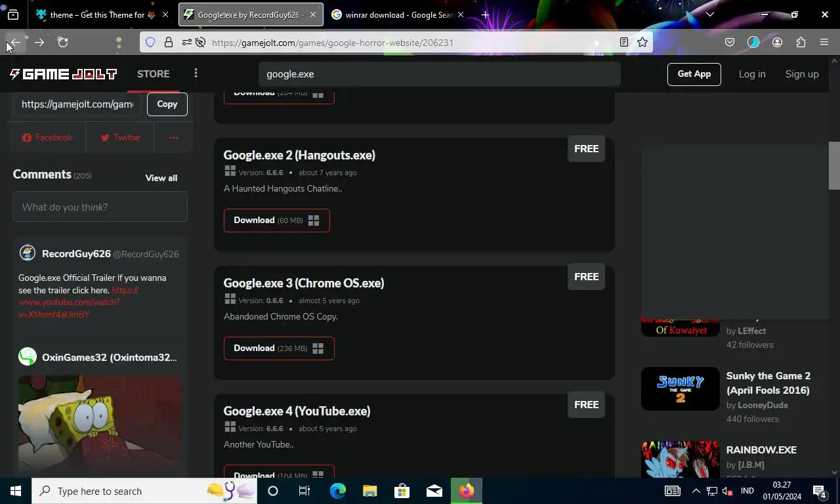Open Sunky the Game 2 thumbnail

[x=681, y=388]
